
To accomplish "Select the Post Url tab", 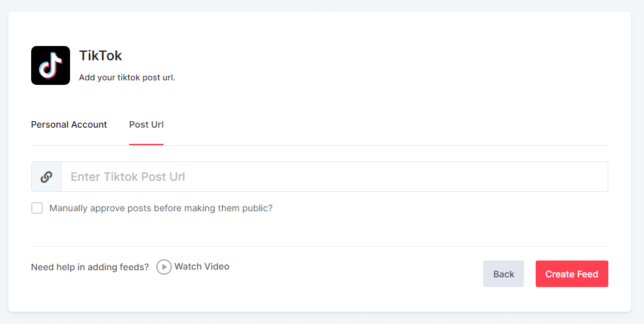I will point(146,124).
